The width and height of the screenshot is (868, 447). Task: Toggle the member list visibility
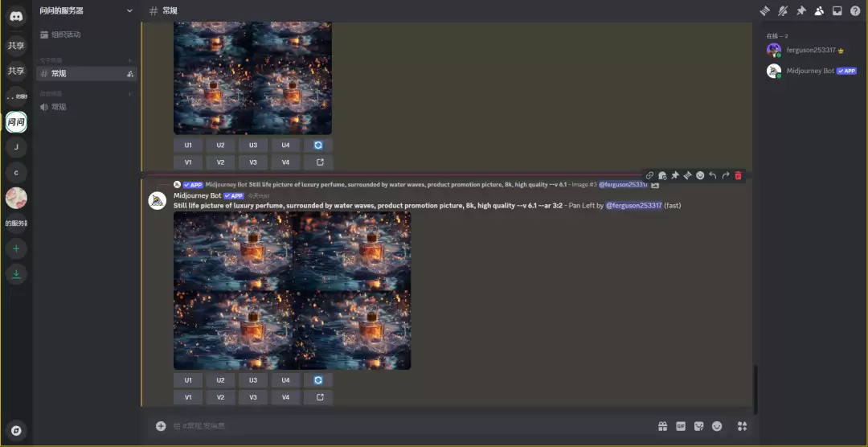pos(818,11)
